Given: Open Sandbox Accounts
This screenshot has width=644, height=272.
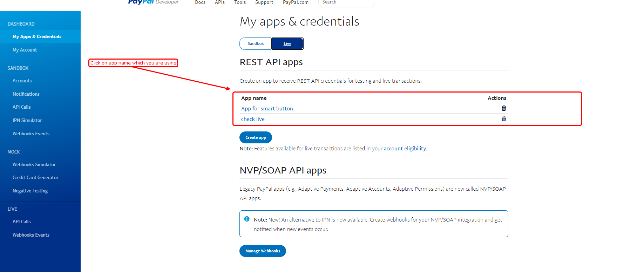Looking at the screenshot, I should pyautogui.click(x=22, y=81).
